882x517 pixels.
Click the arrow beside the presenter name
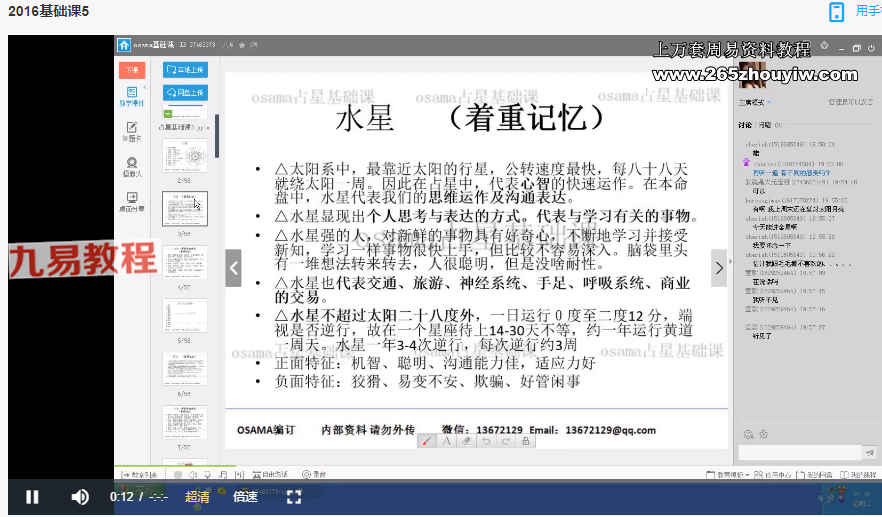coord(768,102)
